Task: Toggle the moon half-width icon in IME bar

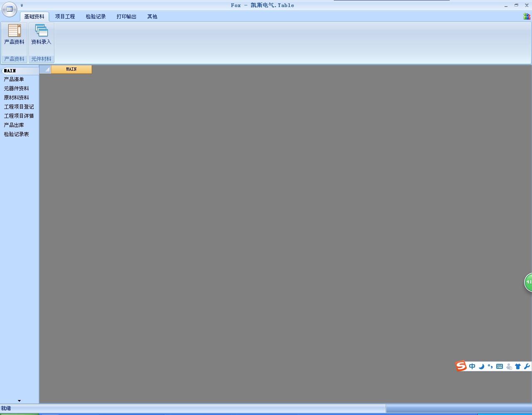Action: (x=481, y=366)
